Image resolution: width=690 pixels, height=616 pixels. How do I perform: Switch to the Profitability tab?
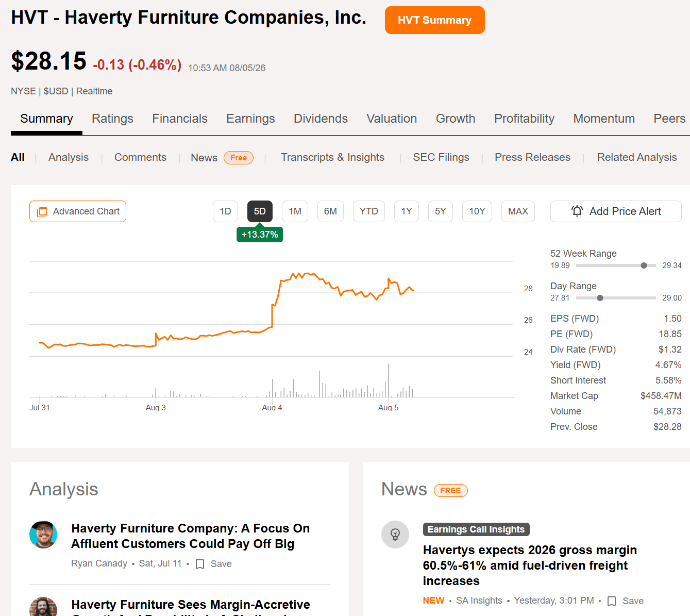tap(524, 119)
